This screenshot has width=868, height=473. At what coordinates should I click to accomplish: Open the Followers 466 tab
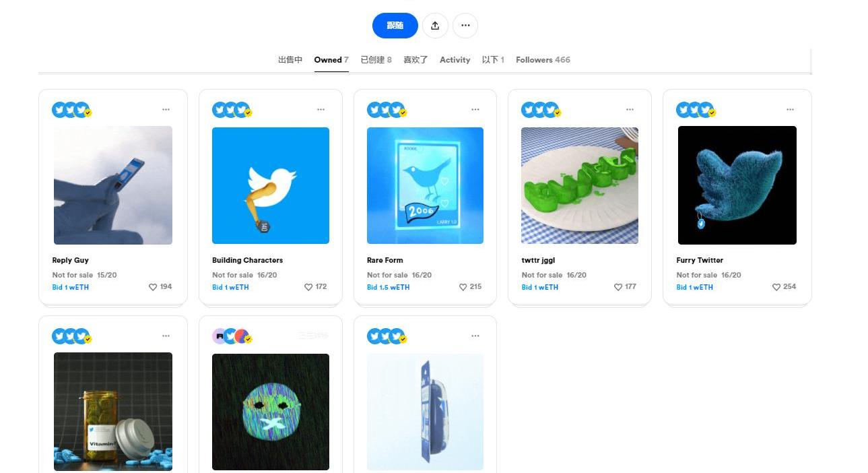coord(543,60)
